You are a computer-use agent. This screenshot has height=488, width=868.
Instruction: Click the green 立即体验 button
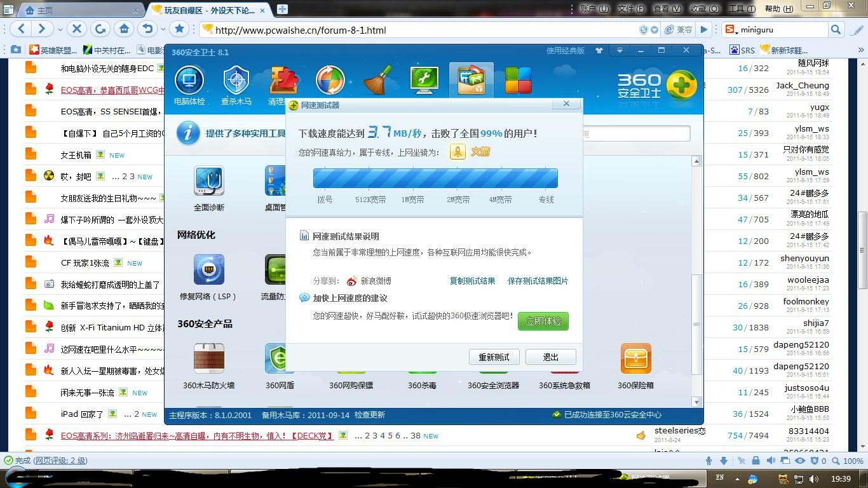click(543, 321)
